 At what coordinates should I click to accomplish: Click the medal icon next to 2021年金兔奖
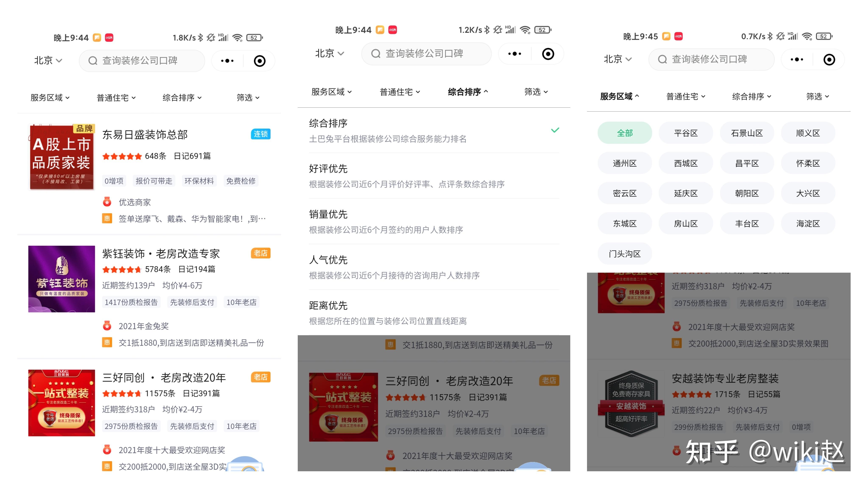107,326
